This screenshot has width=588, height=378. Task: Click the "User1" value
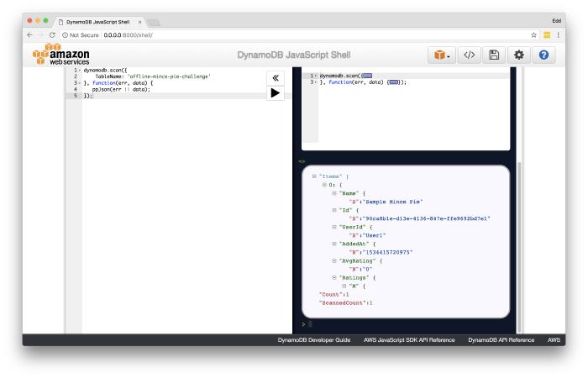pyautogui.click(x=375, y=235)
